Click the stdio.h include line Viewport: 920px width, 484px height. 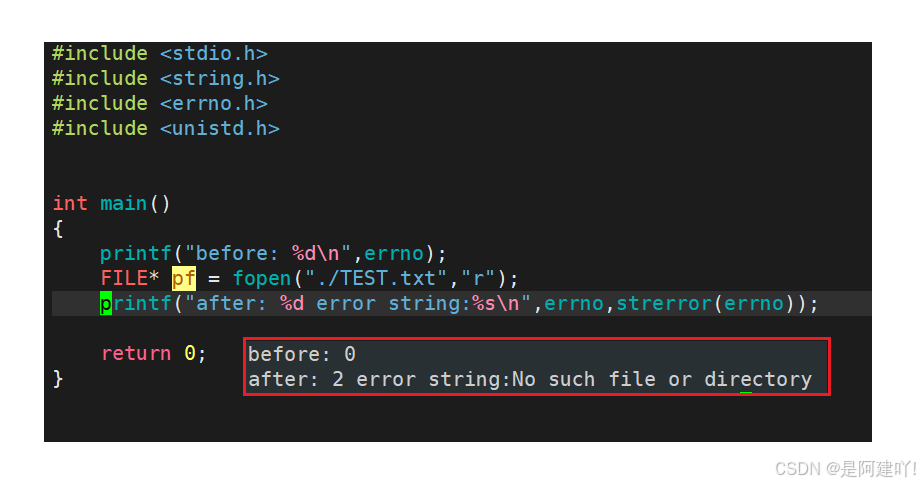point(159,54)
